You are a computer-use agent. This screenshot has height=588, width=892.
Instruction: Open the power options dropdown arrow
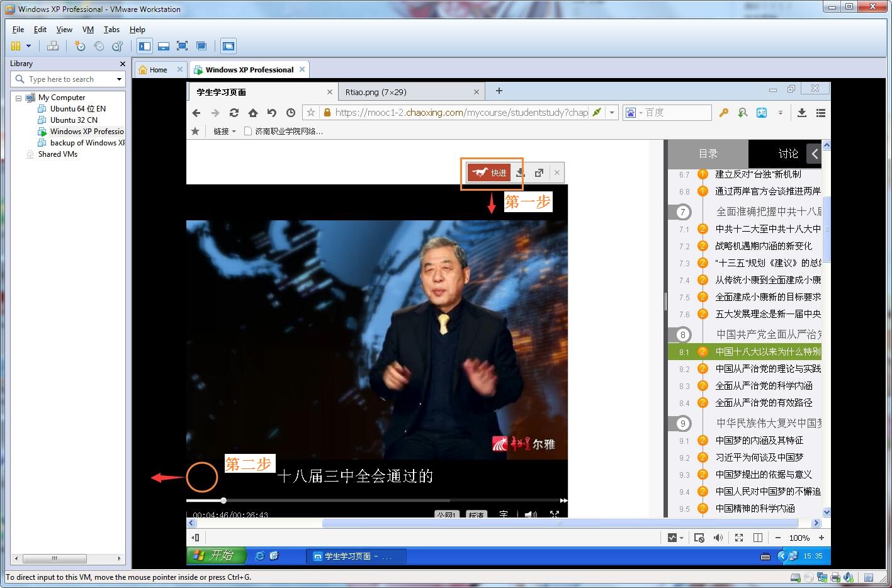[x=28, y=46]
